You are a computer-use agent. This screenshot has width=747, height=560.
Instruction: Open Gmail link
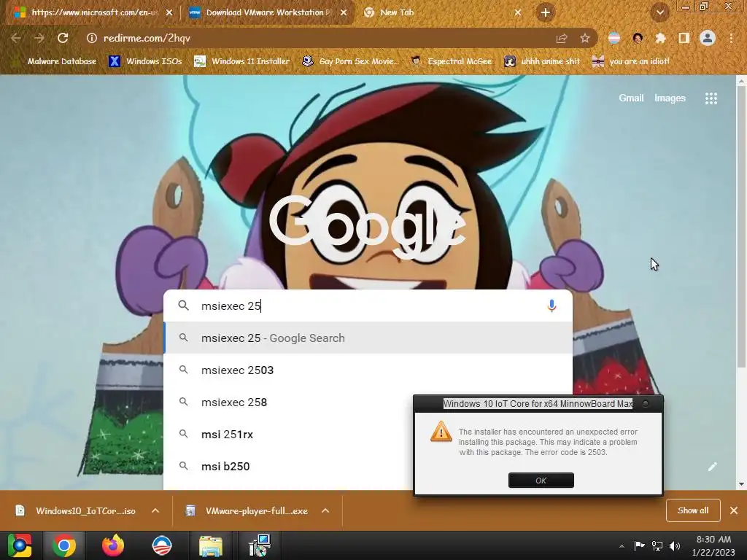coord(631,98)
